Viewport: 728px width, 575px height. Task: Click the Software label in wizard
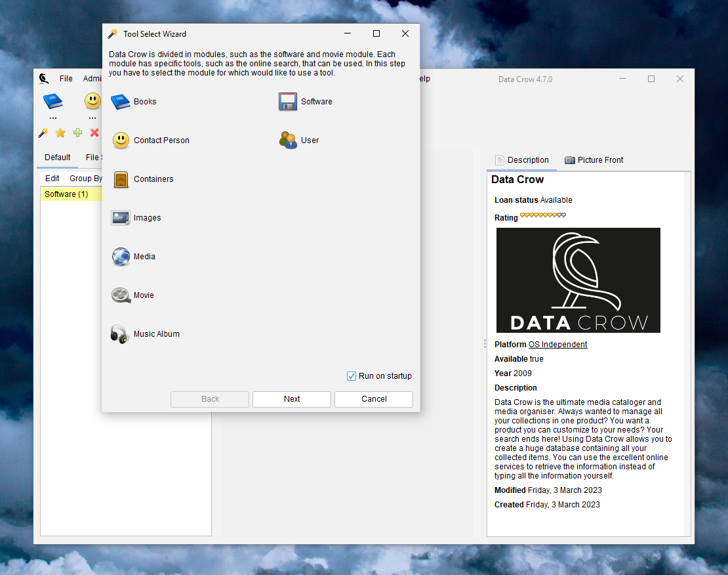(317, 101)
